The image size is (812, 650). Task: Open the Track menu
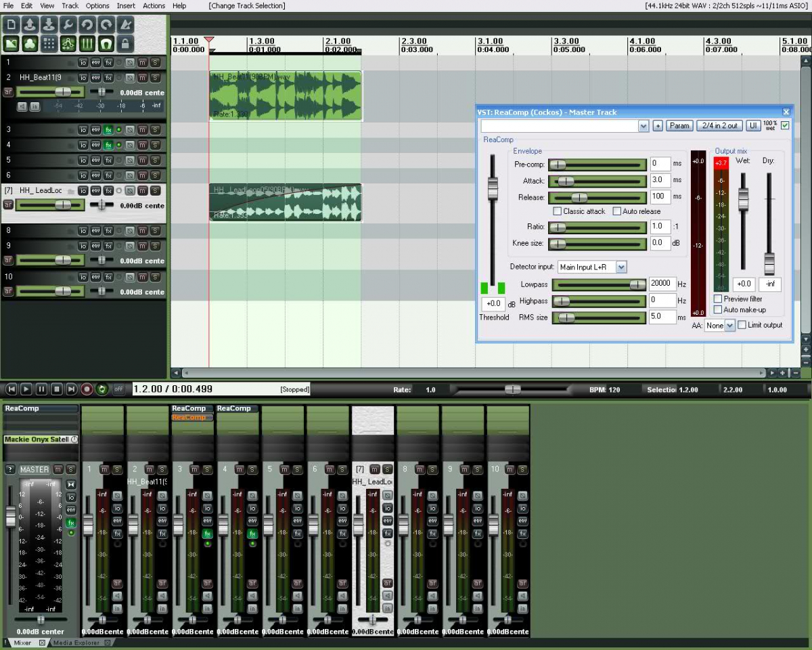tap(70, 5)
